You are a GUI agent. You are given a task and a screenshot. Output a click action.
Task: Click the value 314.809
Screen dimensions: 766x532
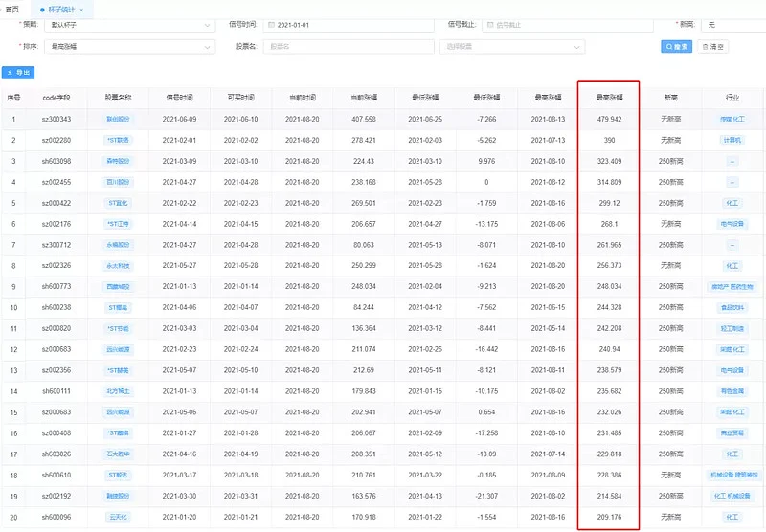pyautogui.click(x=609, y=182)
